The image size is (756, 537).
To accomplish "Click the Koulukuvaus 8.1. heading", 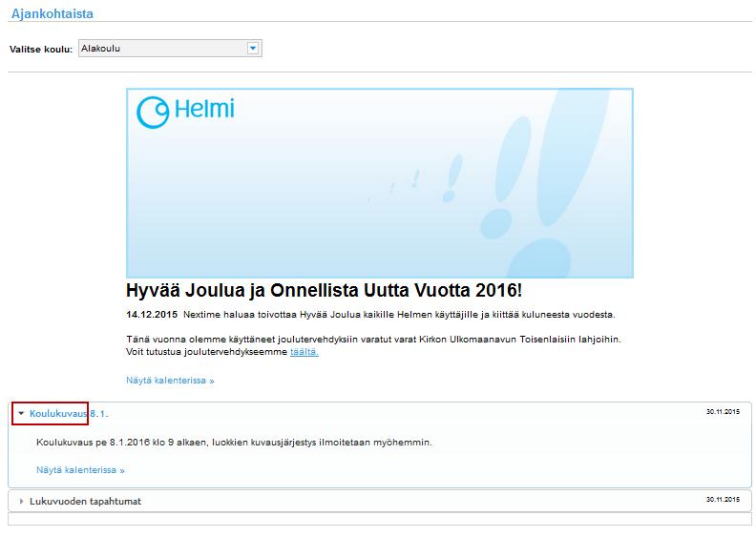I will coord(69,414).
